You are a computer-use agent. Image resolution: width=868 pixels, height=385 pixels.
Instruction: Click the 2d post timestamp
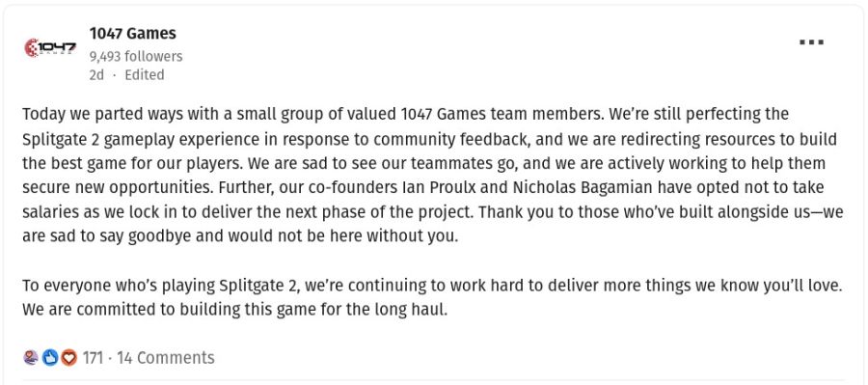point(96,75)
